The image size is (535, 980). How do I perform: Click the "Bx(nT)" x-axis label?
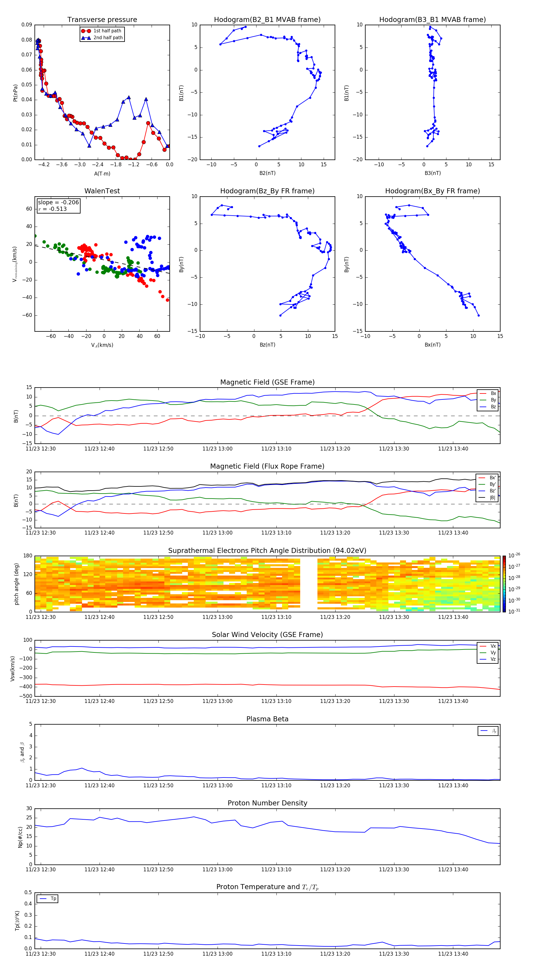click(432, 345)
